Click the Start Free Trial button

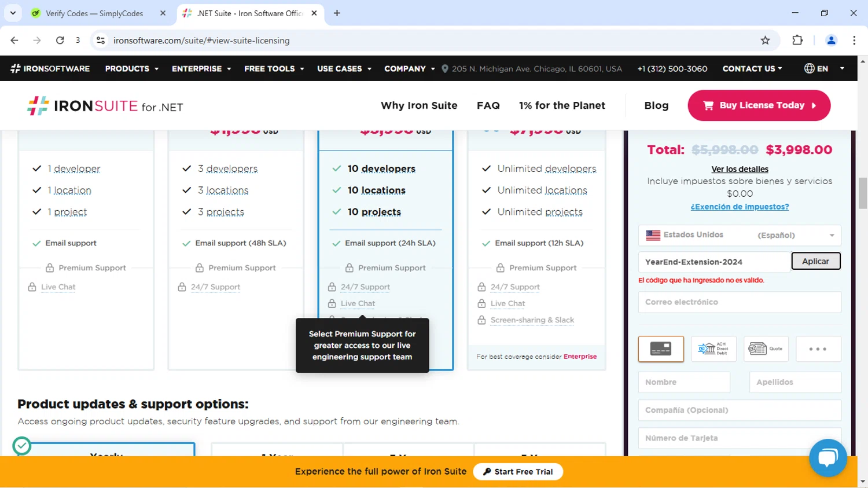point(518,472)
